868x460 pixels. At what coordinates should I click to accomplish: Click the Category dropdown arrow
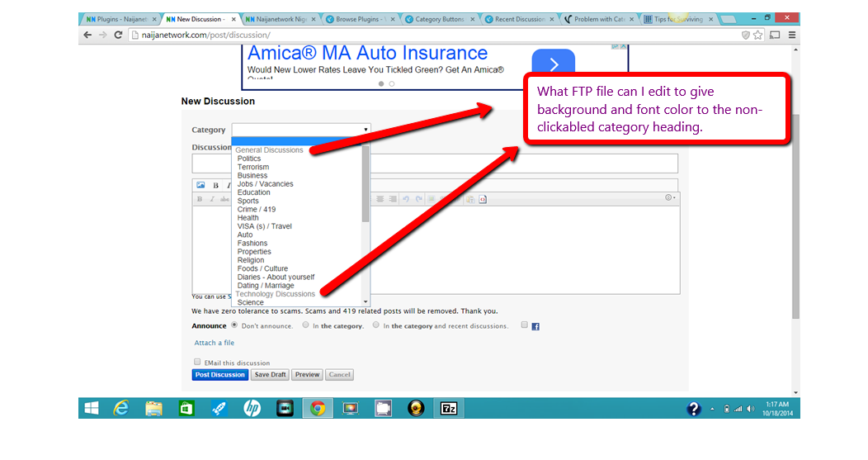(x=366, y=130)
